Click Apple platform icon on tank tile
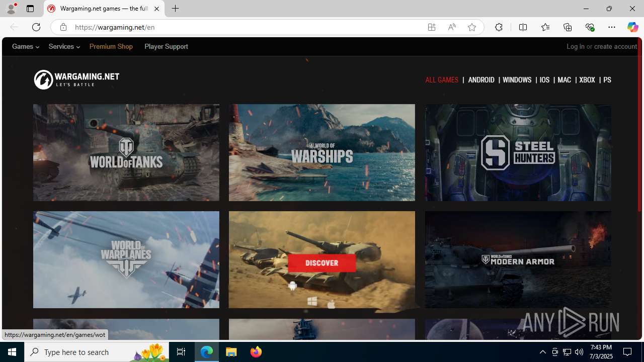 pyautogui.click(x=332, y=304)
